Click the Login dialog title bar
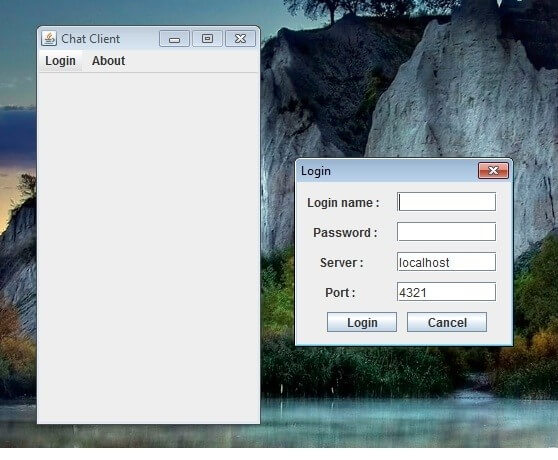 click(387, 171)
